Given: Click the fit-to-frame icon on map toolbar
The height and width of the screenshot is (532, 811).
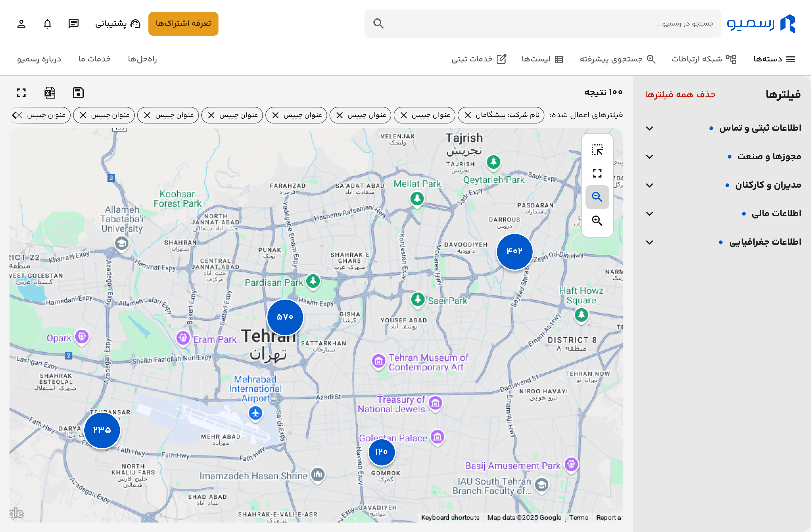Looking at the screenshot, I should pos(597,173).
